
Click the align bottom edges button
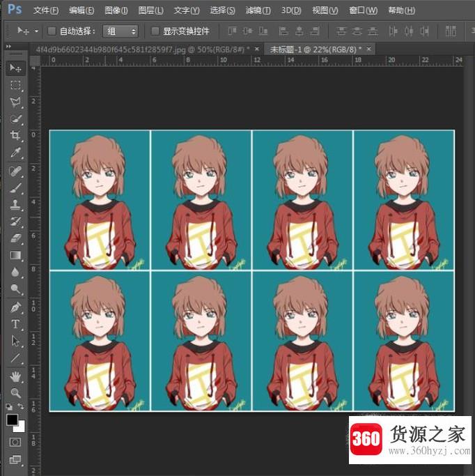(x=263, y=31)
